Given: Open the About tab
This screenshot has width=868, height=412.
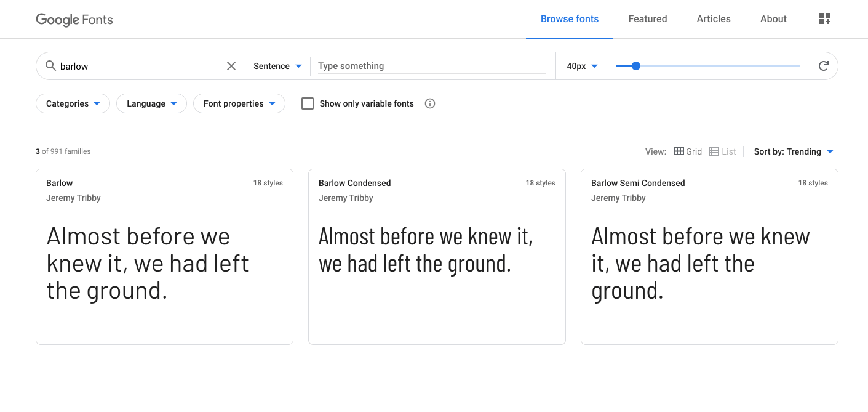Looking at the screenshot, I should point(773,19).
